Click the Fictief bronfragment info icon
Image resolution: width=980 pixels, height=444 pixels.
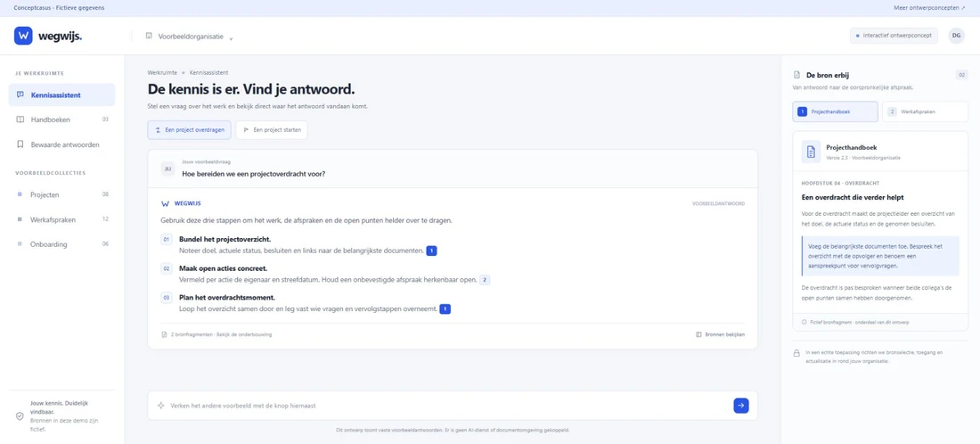(804, 322)
